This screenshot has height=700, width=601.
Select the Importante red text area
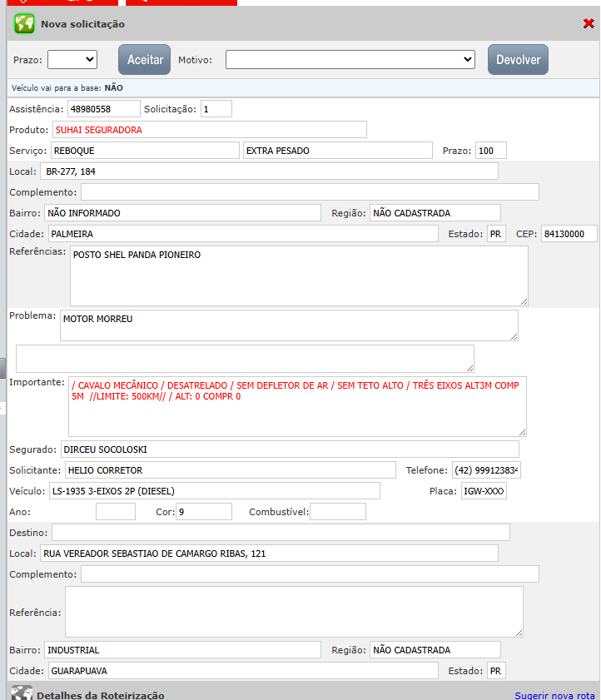[297, 406]
